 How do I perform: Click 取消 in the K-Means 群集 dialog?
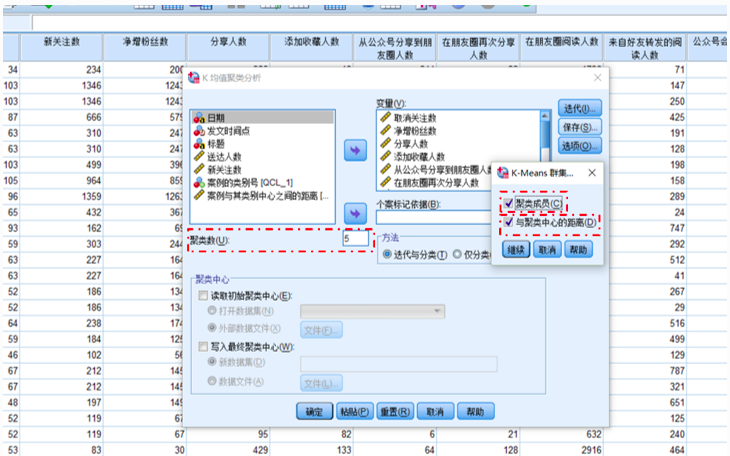point(547,250)
